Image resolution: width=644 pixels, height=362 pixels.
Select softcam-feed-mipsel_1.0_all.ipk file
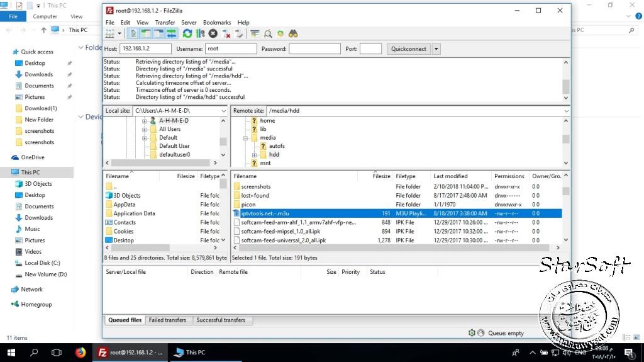280,231
